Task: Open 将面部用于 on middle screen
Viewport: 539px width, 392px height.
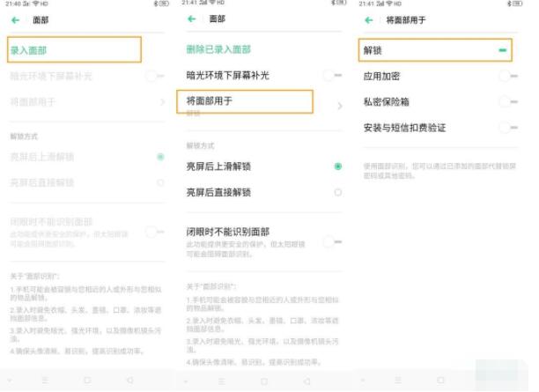Action: 245,101
